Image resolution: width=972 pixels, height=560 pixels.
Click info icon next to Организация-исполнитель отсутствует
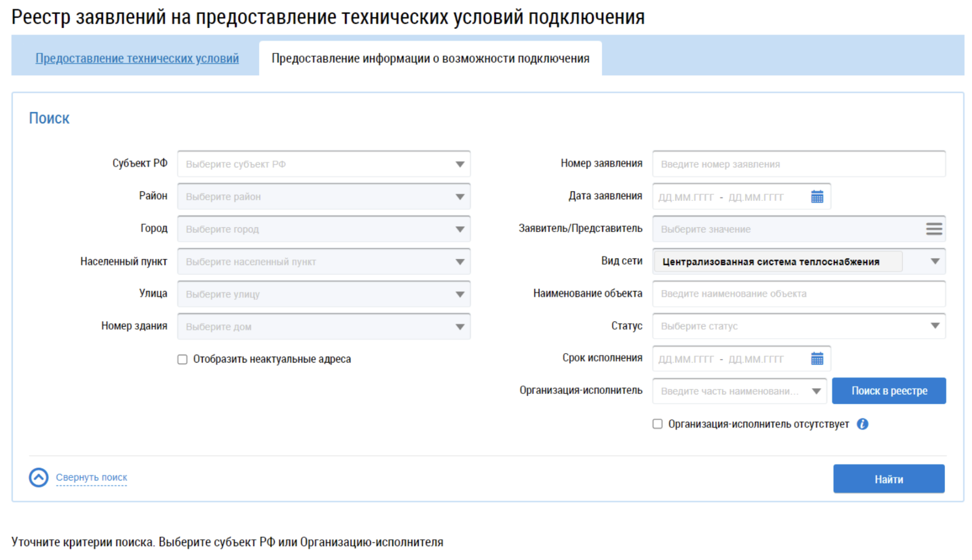tap(862, 424)
